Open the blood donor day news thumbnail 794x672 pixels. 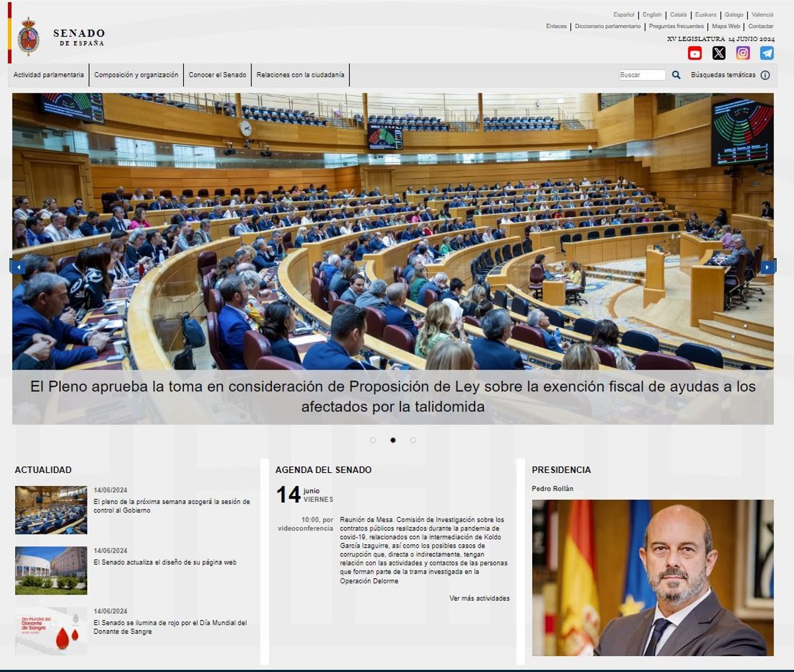[51, 631]
